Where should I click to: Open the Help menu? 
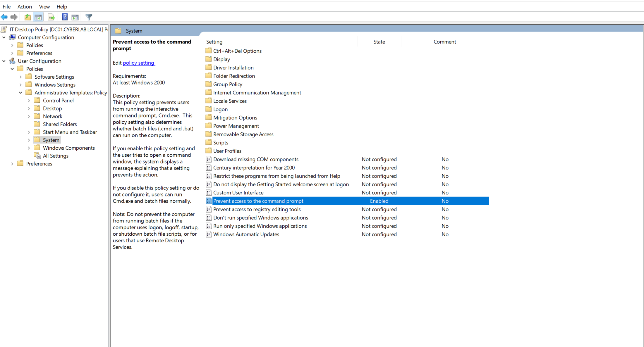click(x=62, y=6)
